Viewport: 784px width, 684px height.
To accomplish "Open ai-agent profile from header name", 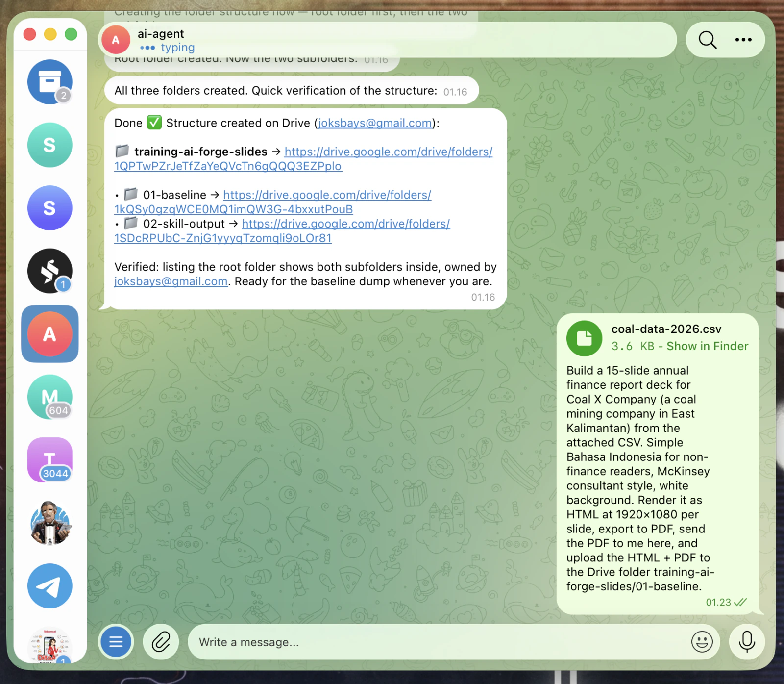I will coord(161,34).
